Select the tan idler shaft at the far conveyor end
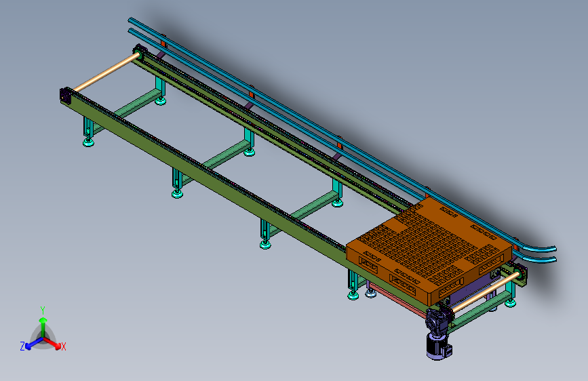 click(x=107, y=73)
